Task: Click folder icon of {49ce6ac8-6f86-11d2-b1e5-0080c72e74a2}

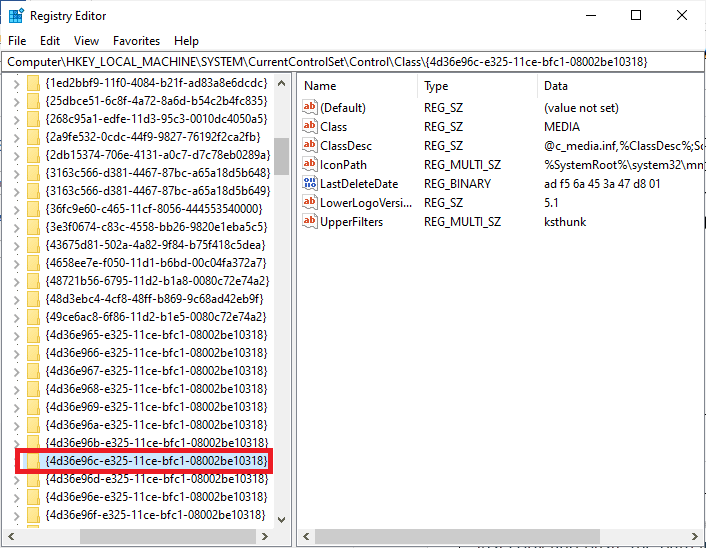Action: click(x=33, y=317)
